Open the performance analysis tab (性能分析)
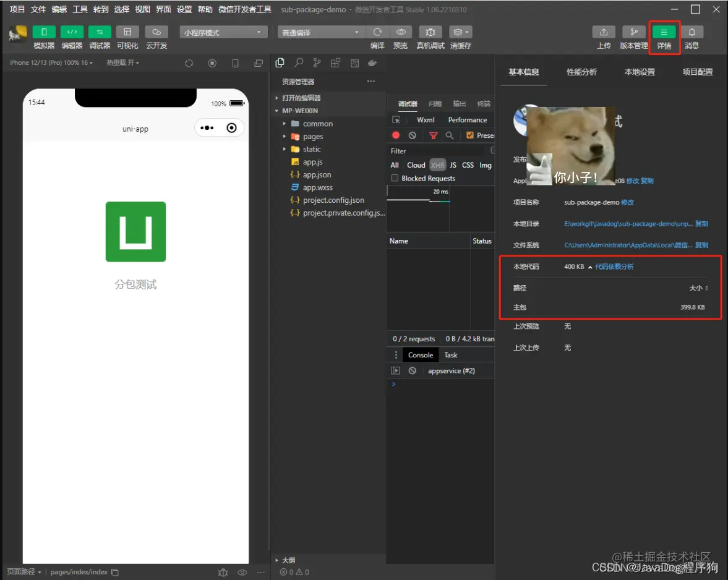 pyautogui.click(x=581, y=72)
